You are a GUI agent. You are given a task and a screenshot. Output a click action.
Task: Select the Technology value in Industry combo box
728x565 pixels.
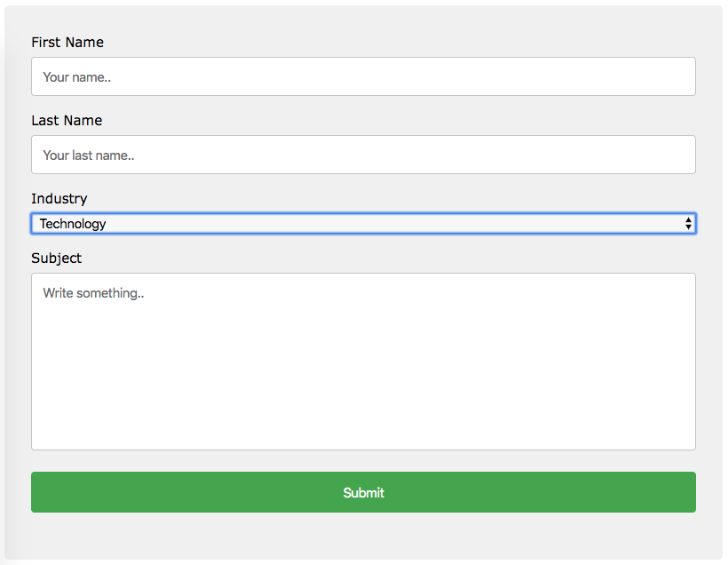pos(73,224)
